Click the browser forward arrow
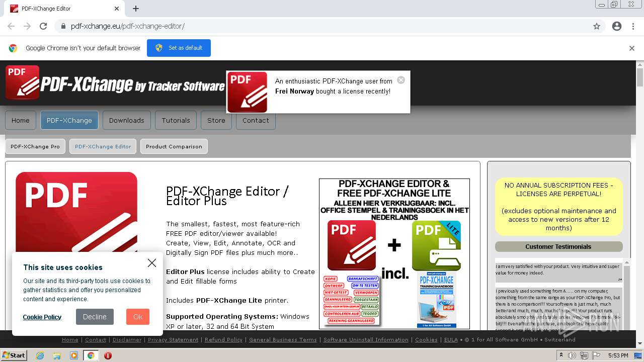 click(27, 26)
